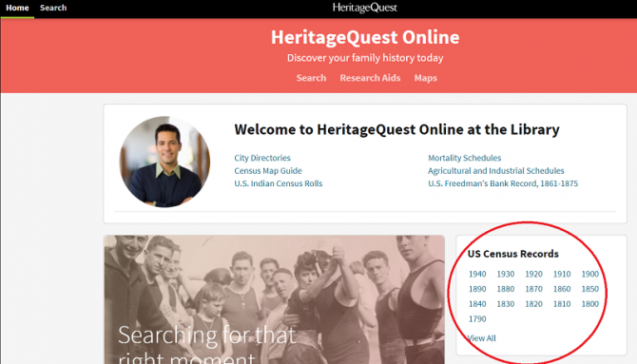Select the 1820 census year

(533, 304)
